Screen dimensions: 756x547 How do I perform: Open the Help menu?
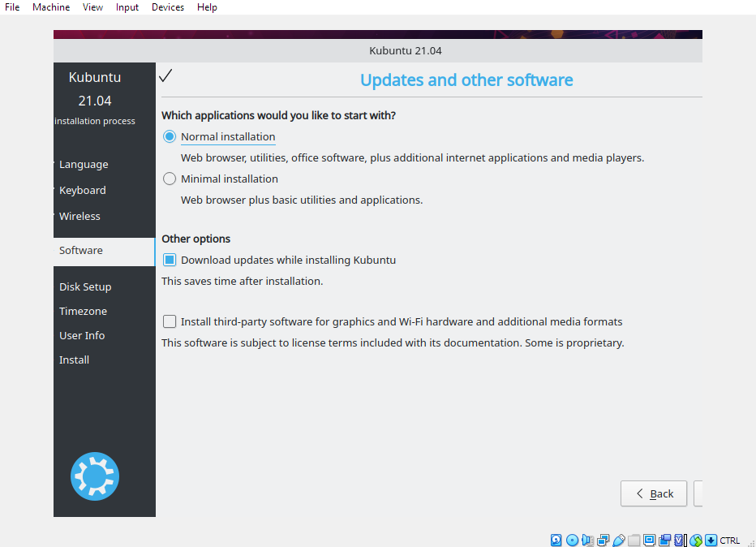point(207,7)
